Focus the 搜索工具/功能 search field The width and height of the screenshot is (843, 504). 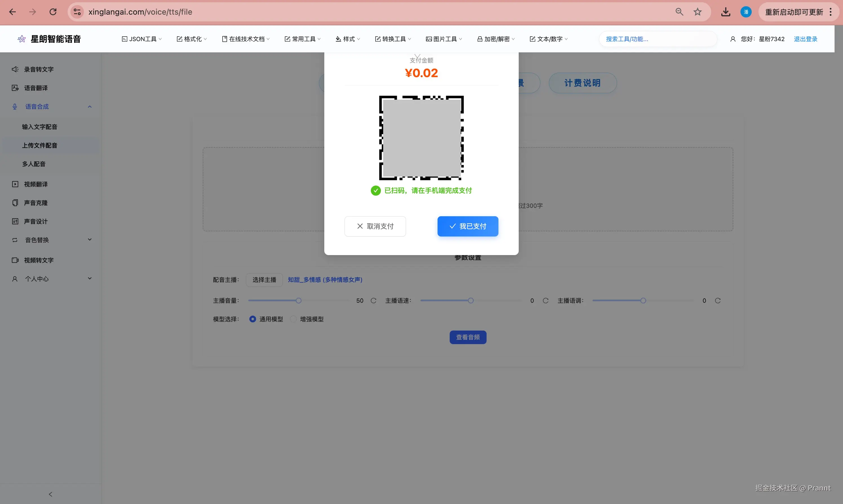pyautogui.click(x=658, y=39)
